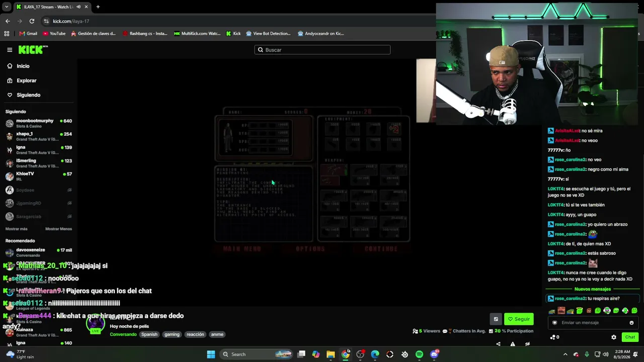Open the emoji picker in chat input
The width and height of the screenshot is (644, 362).
[x=631, y=323]
